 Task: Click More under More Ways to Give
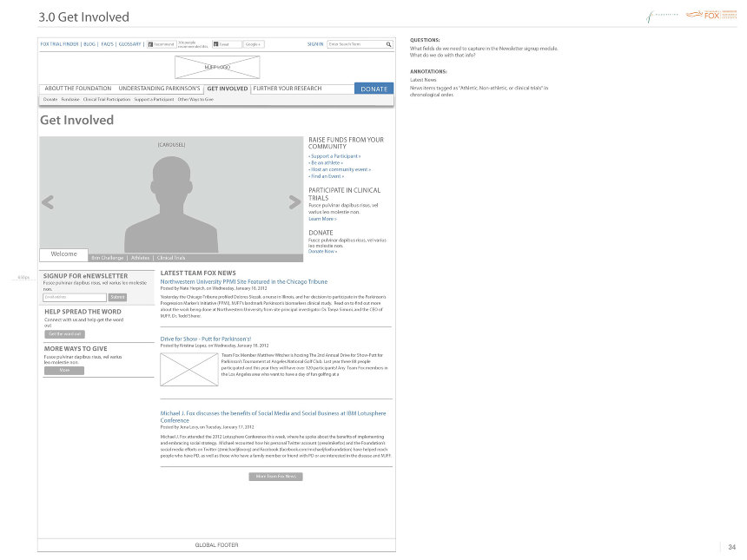[x=64, y=371]
